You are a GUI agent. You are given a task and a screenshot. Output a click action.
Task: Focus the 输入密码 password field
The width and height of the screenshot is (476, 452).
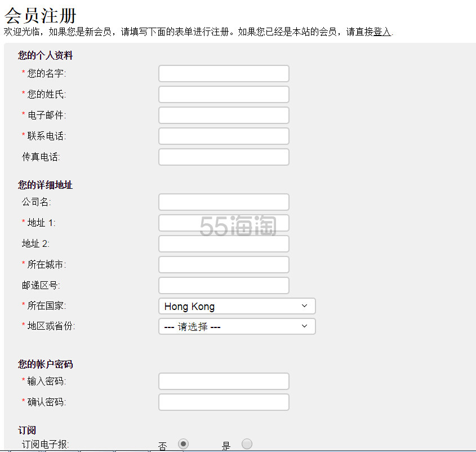click(x=224, y=381)
